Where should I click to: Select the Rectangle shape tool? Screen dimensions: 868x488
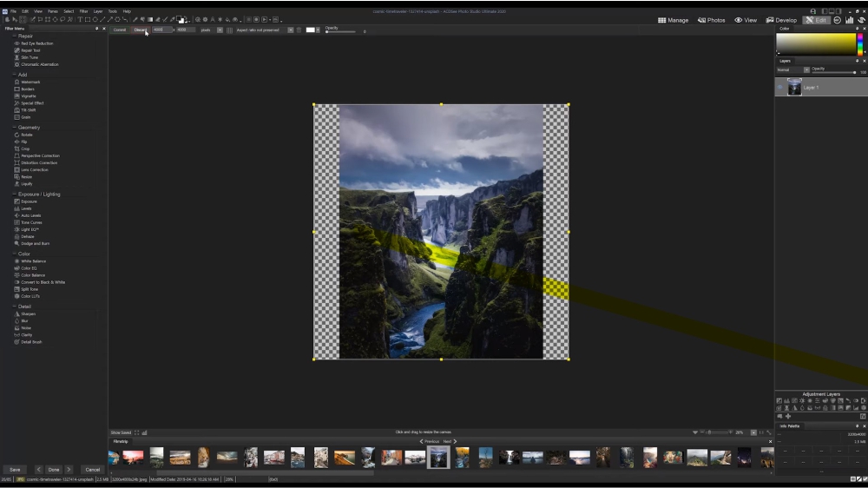tap(88, 19)
